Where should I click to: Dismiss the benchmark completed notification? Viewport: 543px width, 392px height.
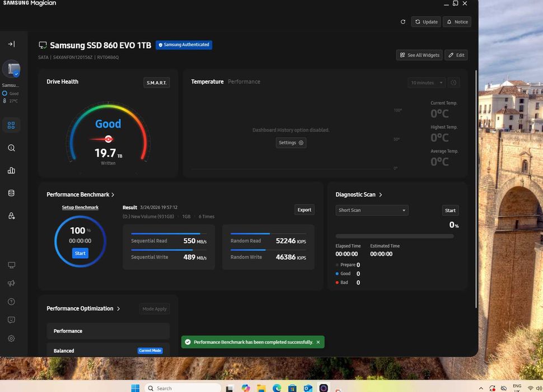[x=318, y=342]
